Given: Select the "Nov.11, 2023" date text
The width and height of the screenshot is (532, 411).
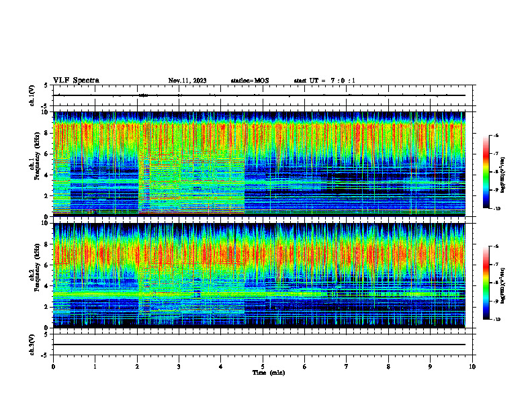Looking at the screenshot, I should tap(187, 81).
